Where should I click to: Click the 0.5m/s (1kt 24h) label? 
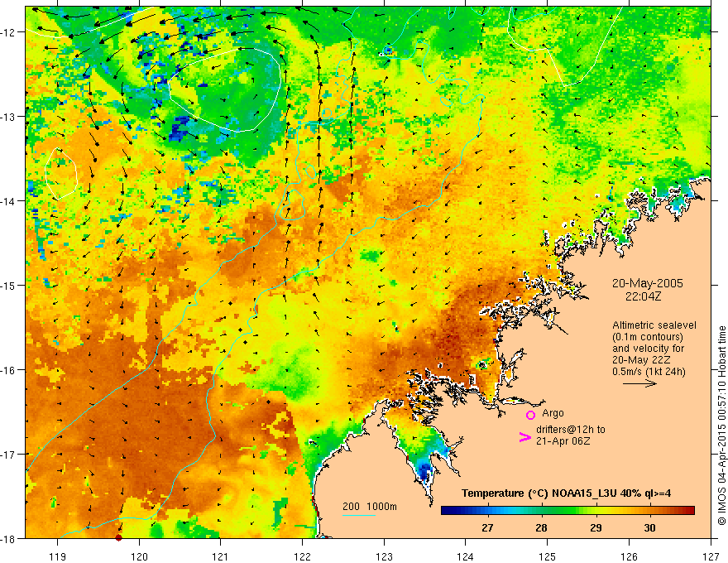pos(649,372)
